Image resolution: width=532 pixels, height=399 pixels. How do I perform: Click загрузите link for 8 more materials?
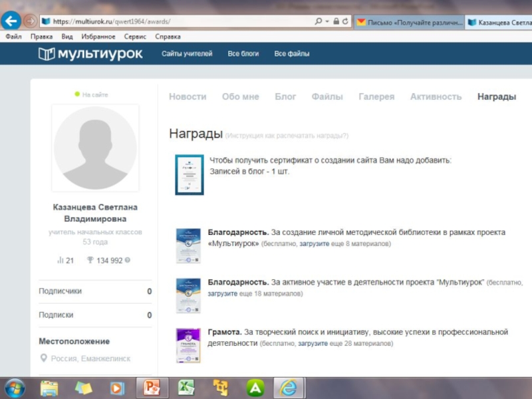tap(314, 243)
